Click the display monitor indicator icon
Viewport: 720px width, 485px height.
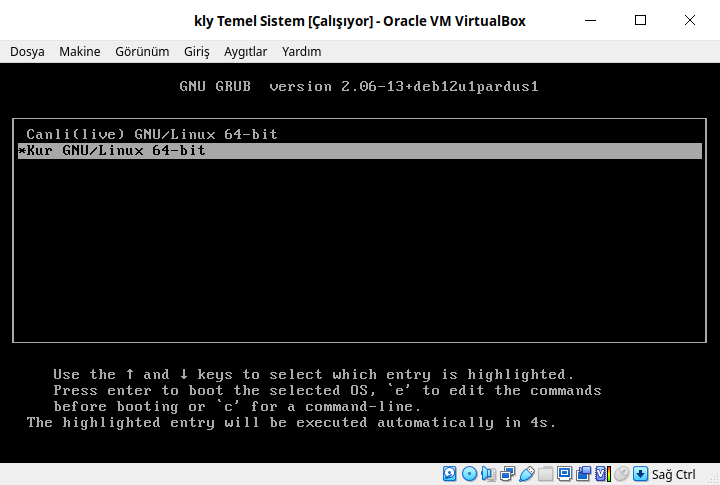(x=564, y=474)
